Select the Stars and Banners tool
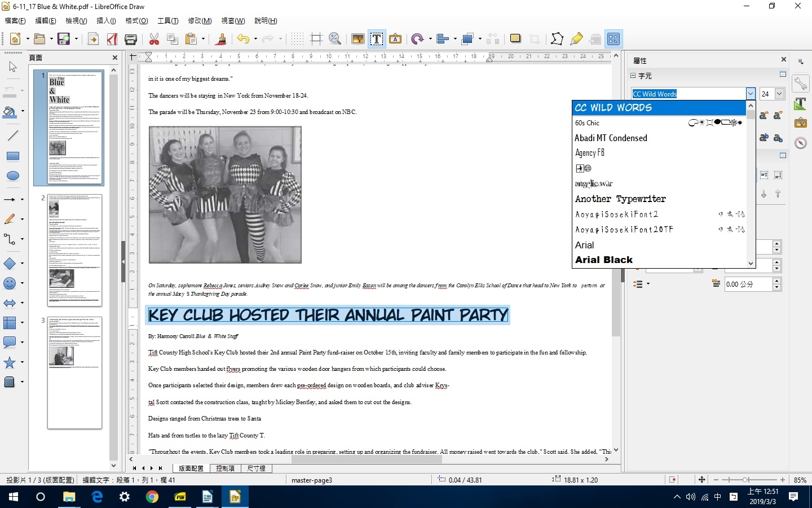This screenshot has height=508, width=812. pos(10,362)
